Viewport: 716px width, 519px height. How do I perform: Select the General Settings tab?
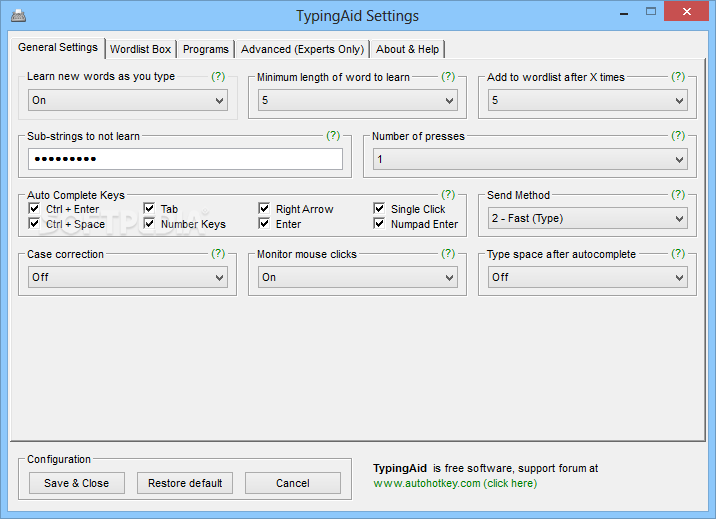pos(58,47)
